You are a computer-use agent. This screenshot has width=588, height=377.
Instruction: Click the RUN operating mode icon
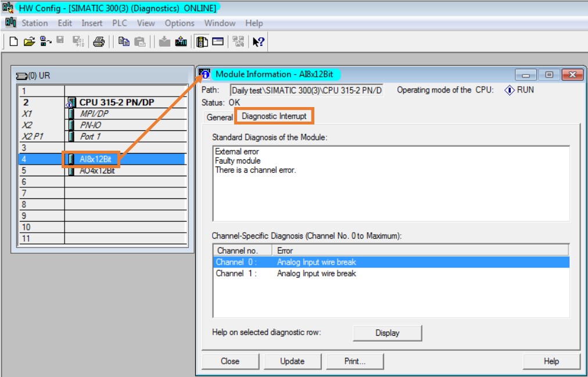509,90
